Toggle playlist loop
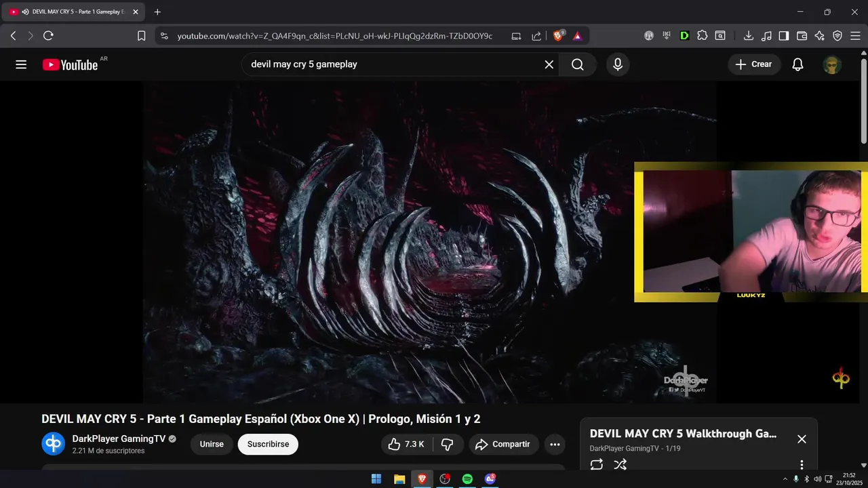The height and width of the screenshot is (488, 868). 597,464
